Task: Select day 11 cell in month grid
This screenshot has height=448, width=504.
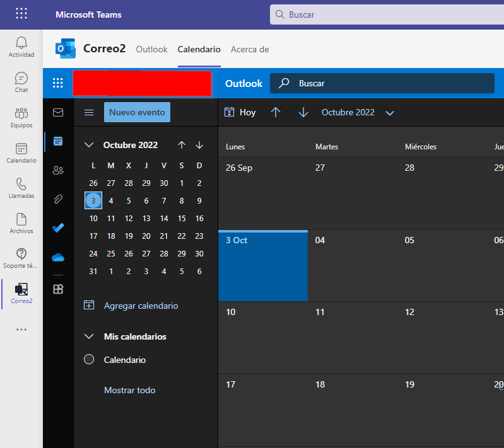Action: 352,338
